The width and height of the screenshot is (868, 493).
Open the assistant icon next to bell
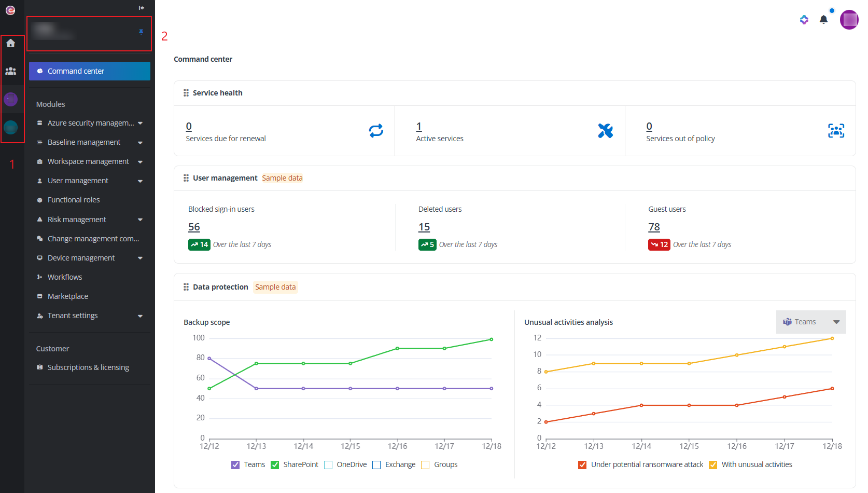tap(804, 20)
